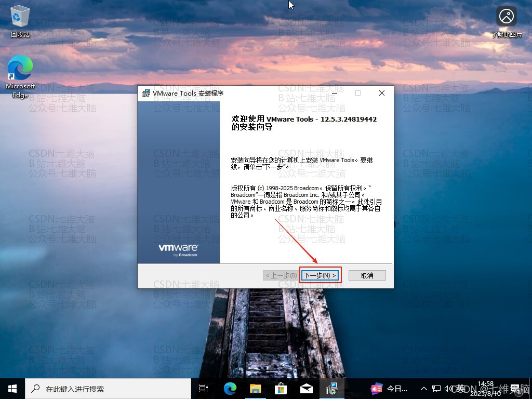Open the Recycle Bin (回收站) desktop icon
Screen dimensions: 532x399
[20, 21]
